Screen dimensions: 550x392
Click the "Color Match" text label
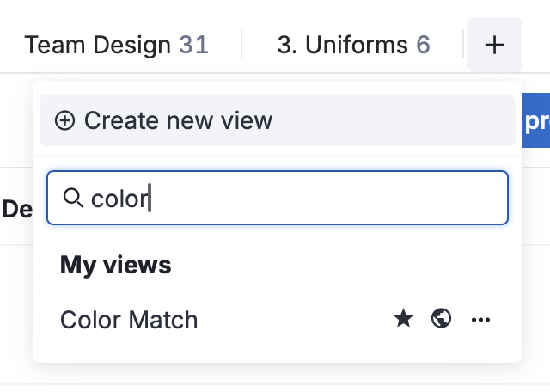(129, 320)
